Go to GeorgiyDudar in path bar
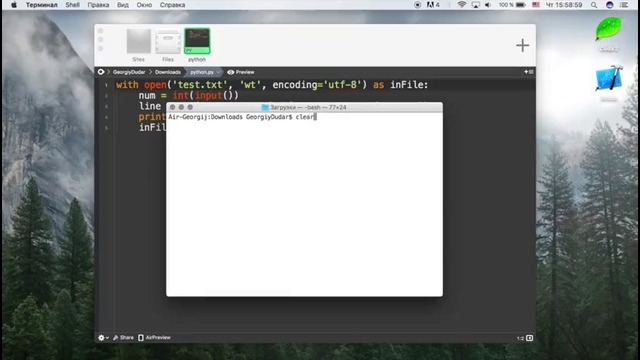Image resolution: width=640 pixels, height=360 pixels. 129,72
